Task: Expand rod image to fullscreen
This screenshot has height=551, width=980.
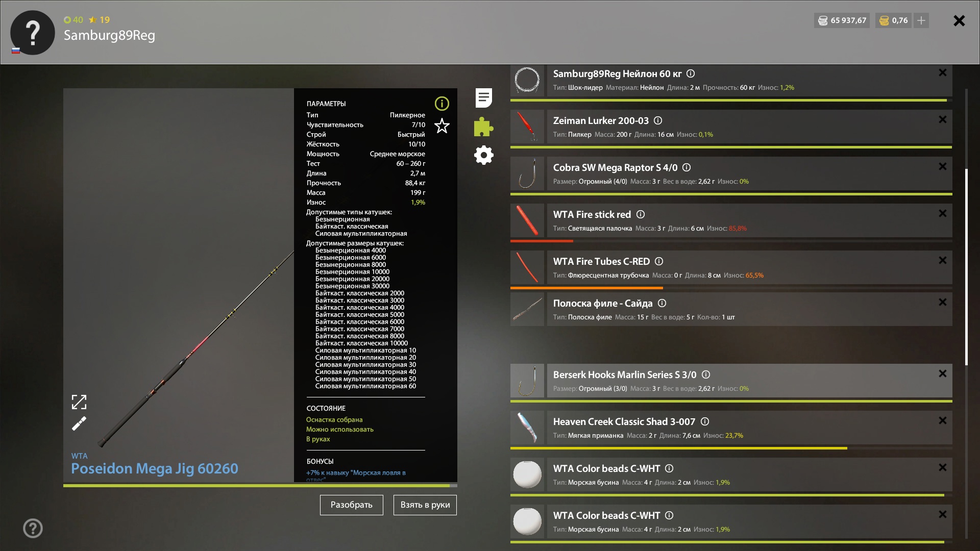Action: 79,402
